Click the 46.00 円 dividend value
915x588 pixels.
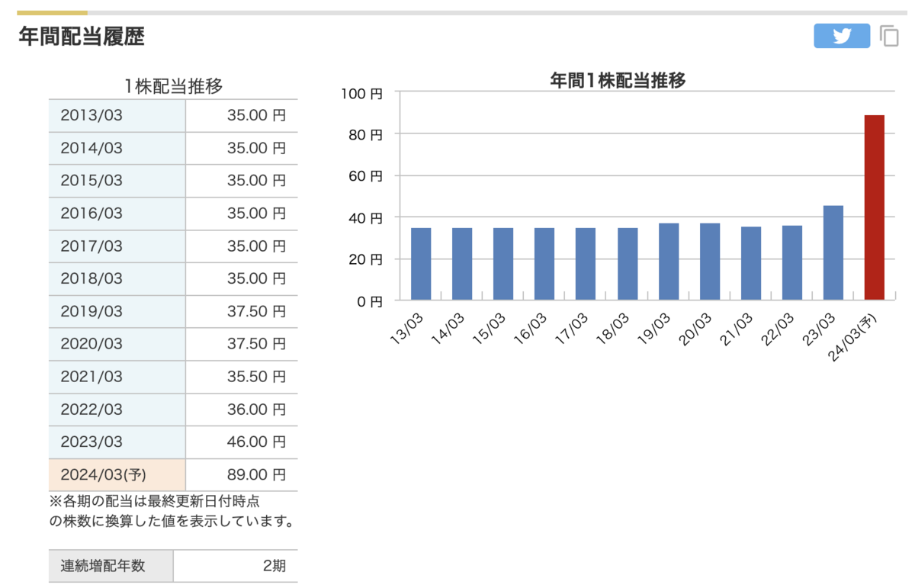pyautogui.click(x=256, y=442)
